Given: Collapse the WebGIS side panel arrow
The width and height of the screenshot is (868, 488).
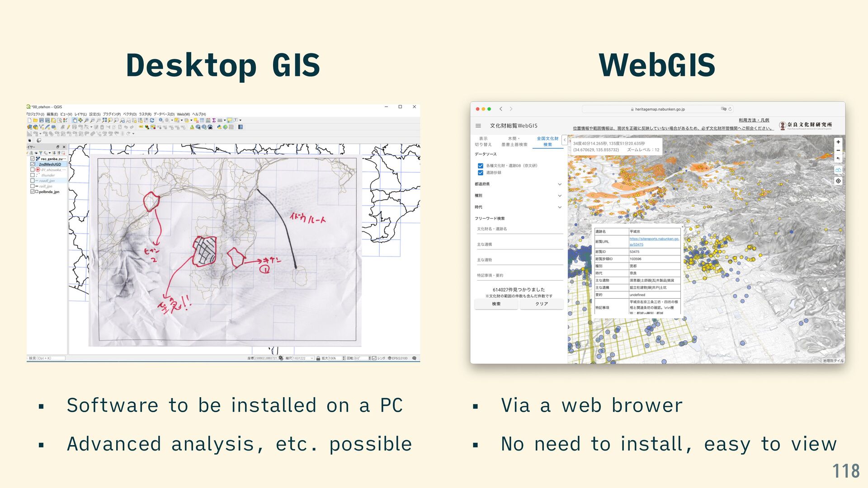Looking at the screenshot, I should tap(564, 140).
